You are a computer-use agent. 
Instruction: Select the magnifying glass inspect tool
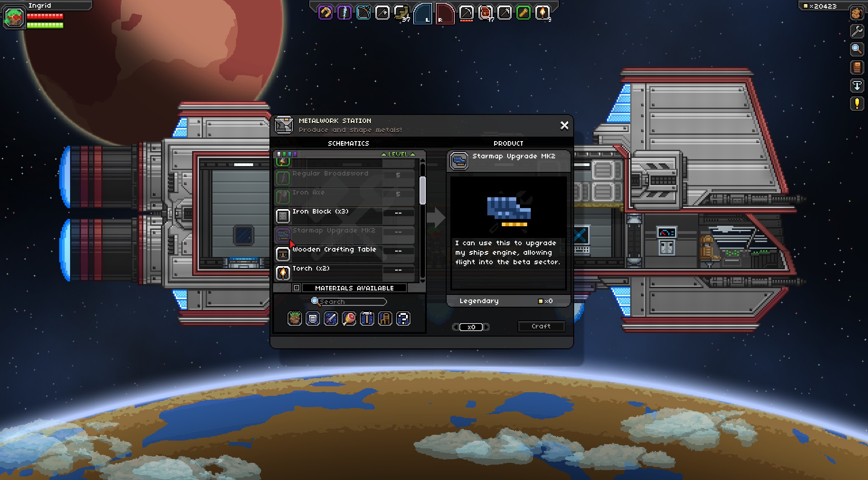point(856,49)
